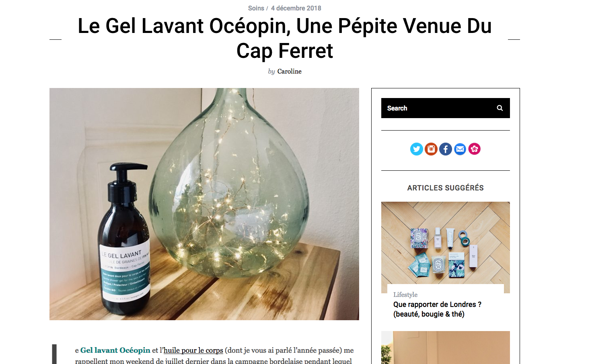590x364 pixels.
Task: Open the pink flower Hellocoton icon
Action: [475, 149]
